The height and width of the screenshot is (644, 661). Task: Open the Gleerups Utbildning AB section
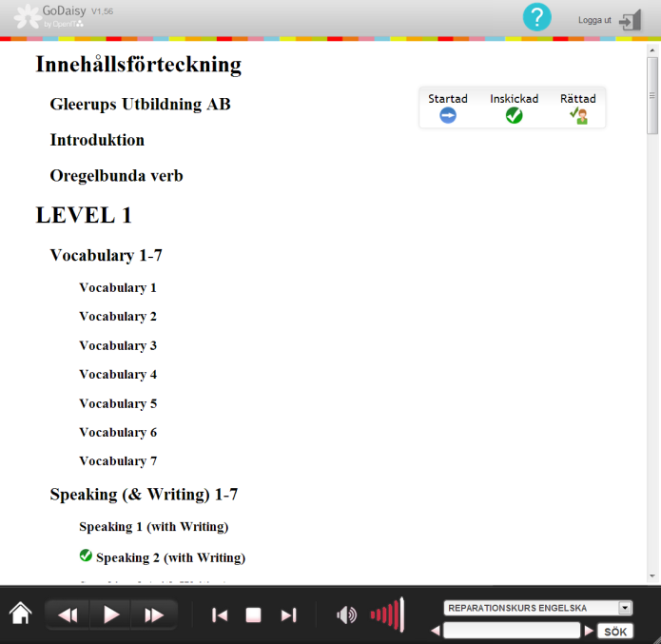pos(141,105)
